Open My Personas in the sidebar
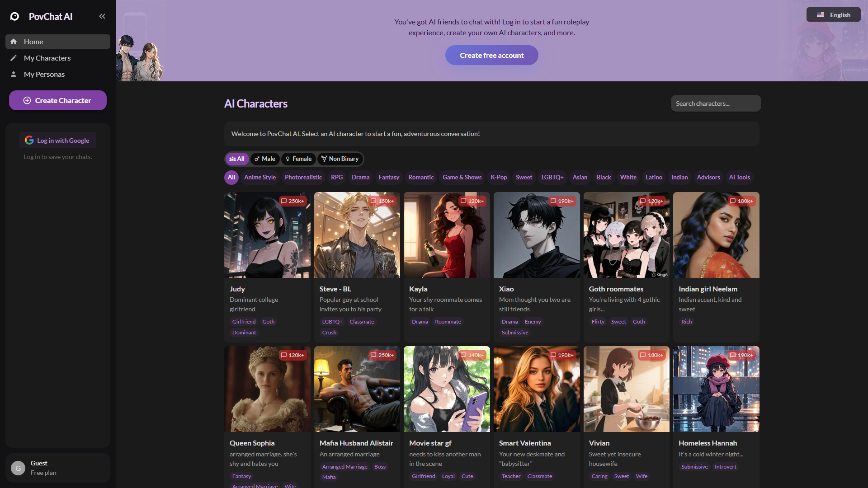This screenshot has width=868, height=488. tap(58, 74)
